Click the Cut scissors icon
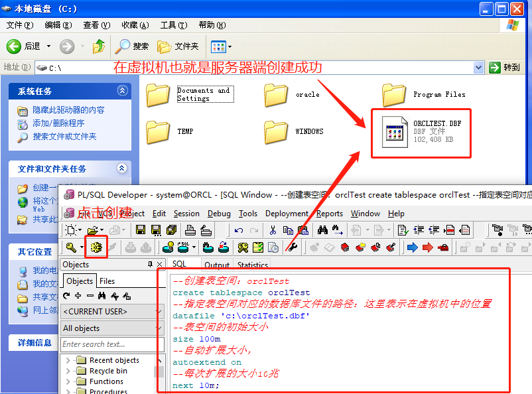 (x=273, y=230)
